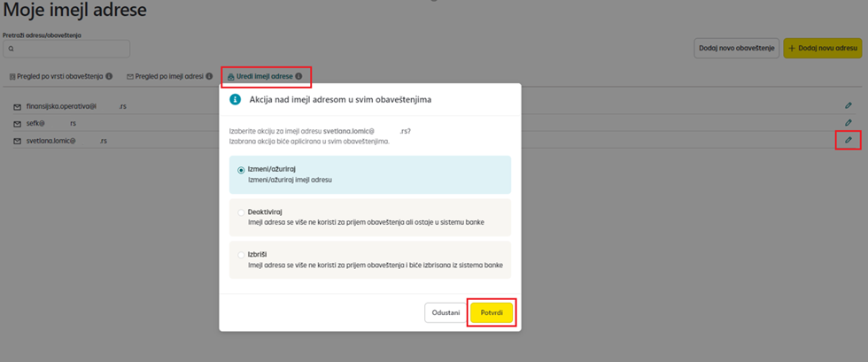The image size is (868, 362).
Task: Click the yellow Dodaj novu adresu button
Action: click(823, 48)
